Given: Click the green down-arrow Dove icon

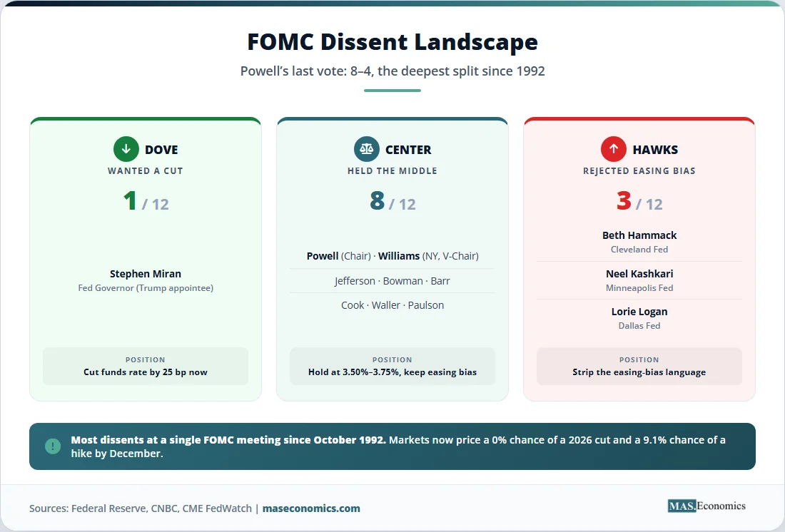Looking at the screenshot, I should tap(126, 148).
